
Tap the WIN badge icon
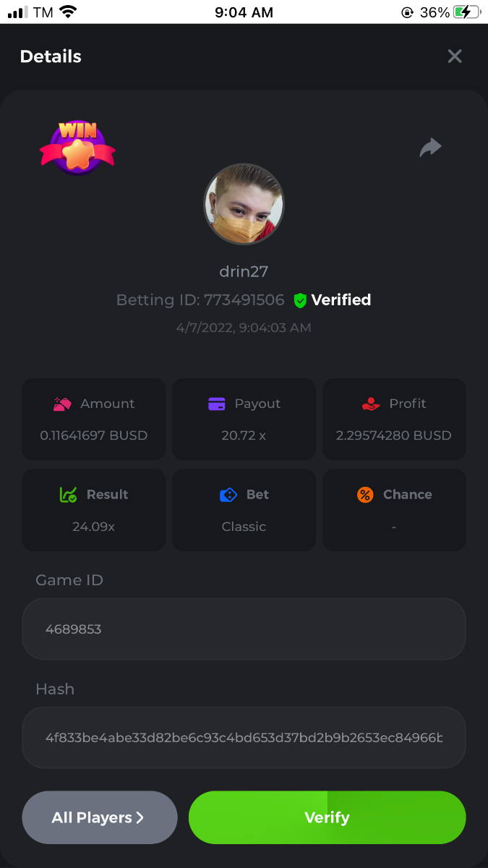[x=77, y=148]
